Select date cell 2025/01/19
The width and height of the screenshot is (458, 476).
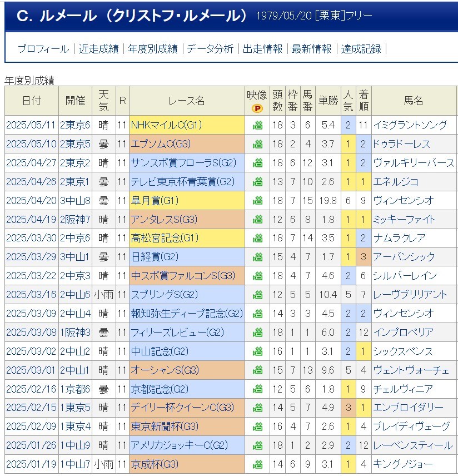click(31, 464)
